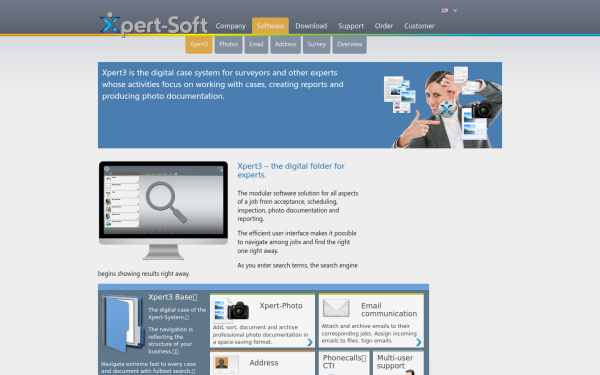
Task: Click the text 'begins showing results right away.'
Action: [144, 274]
